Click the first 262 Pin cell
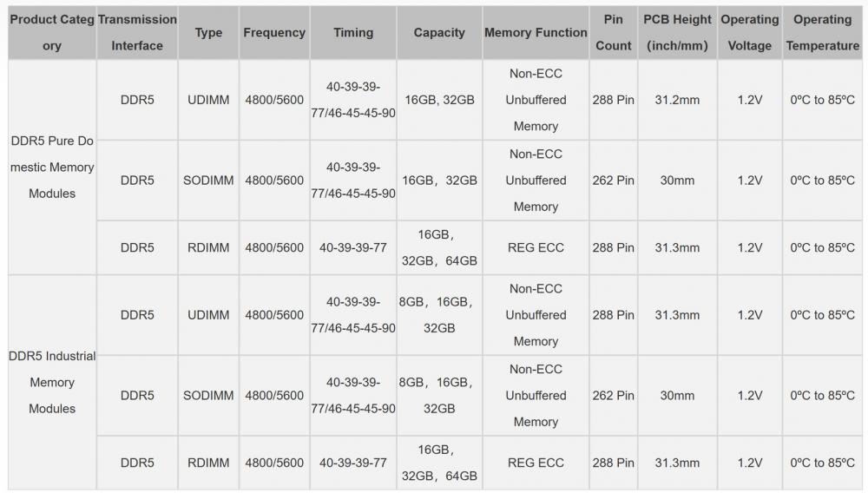 pyautogui.click(x=614, y=181)
